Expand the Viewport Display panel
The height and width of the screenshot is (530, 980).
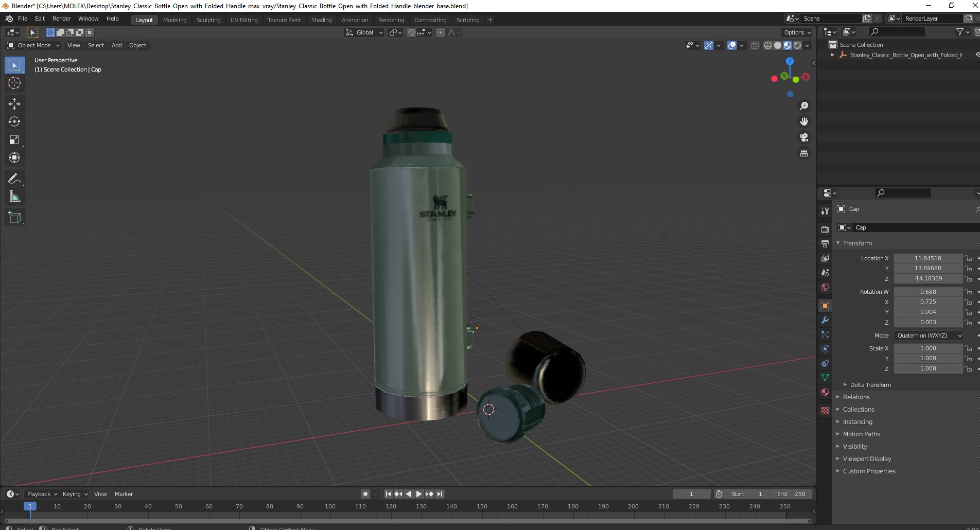coord(867,459)
